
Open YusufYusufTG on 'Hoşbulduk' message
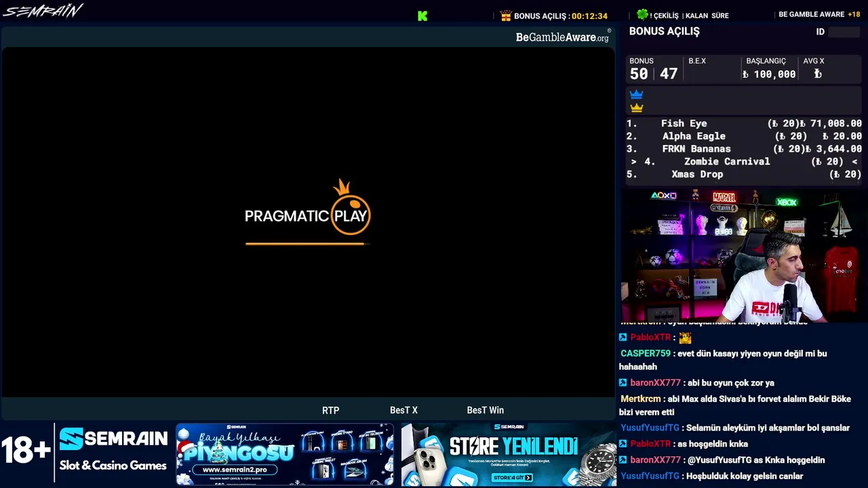click(x=650, y=476)
